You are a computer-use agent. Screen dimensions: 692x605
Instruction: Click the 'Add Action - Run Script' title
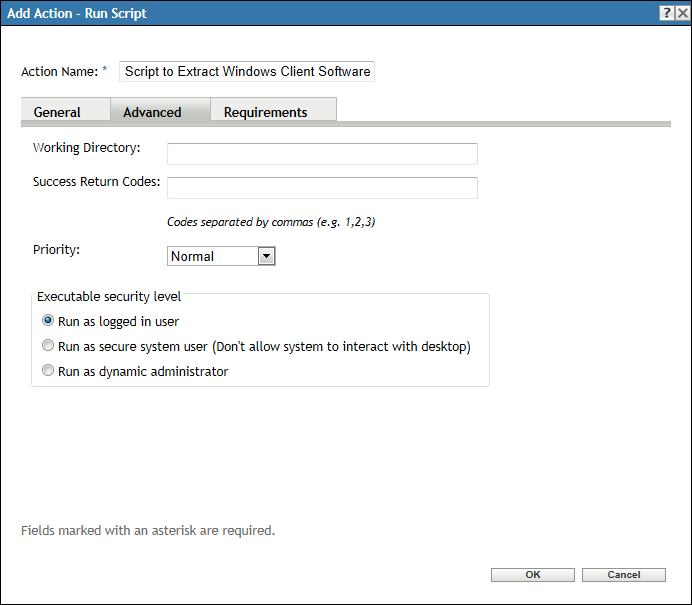click(76, 13)
